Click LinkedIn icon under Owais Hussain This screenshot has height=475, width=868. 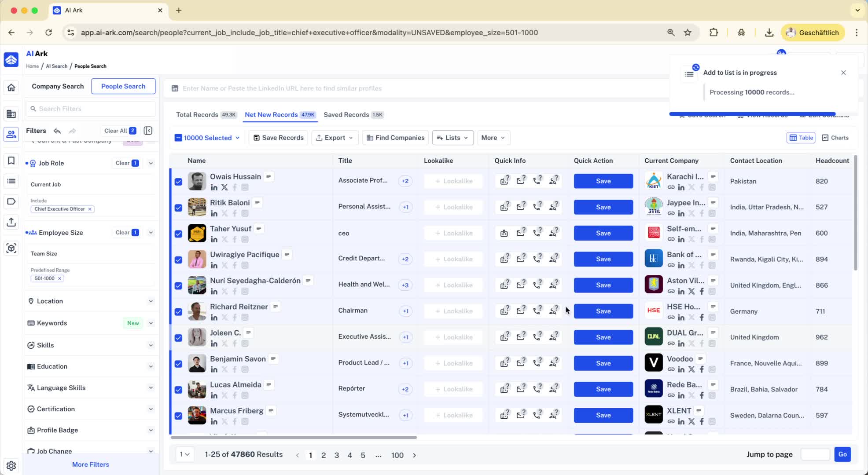[214, 187]
